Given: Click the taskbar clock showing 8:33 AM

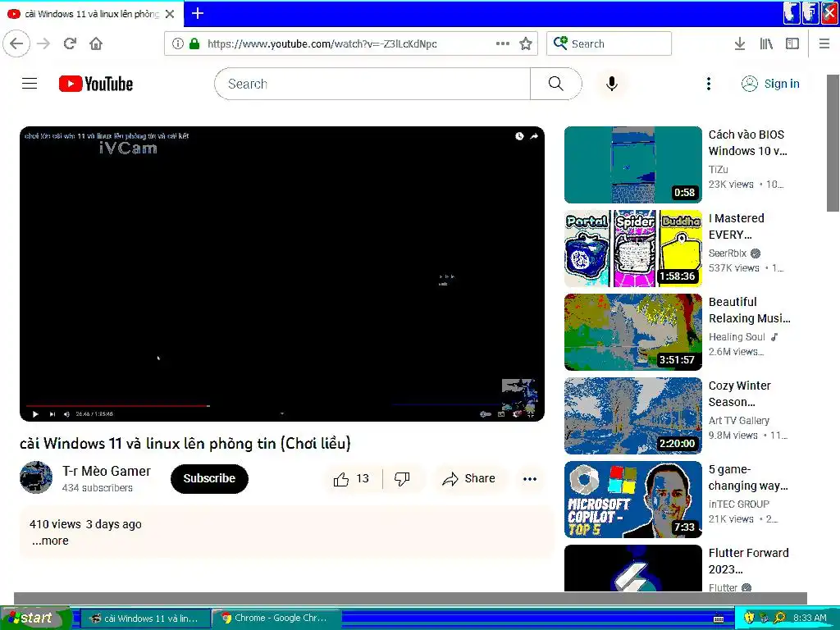Looking at the screenshot, I should tap(810, 618).
